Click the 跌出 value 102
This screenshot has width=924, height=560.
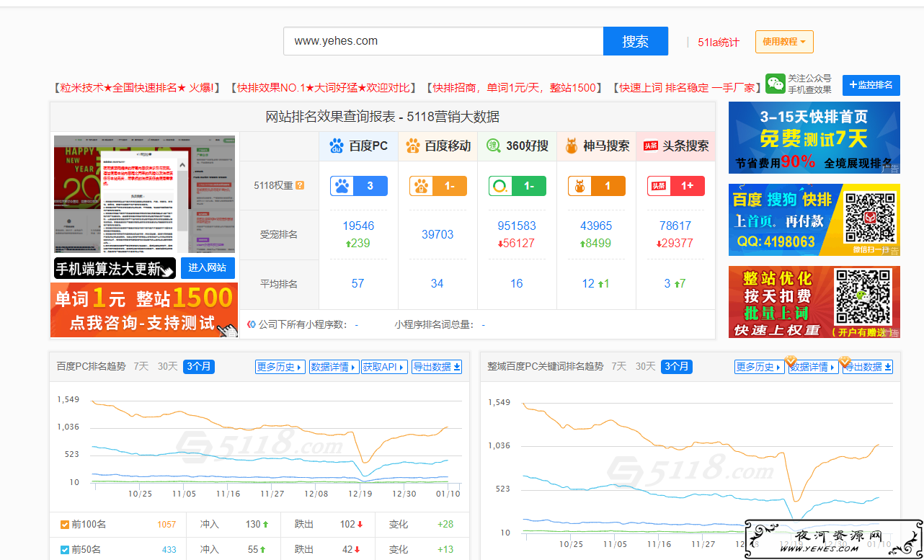[348, 525]
